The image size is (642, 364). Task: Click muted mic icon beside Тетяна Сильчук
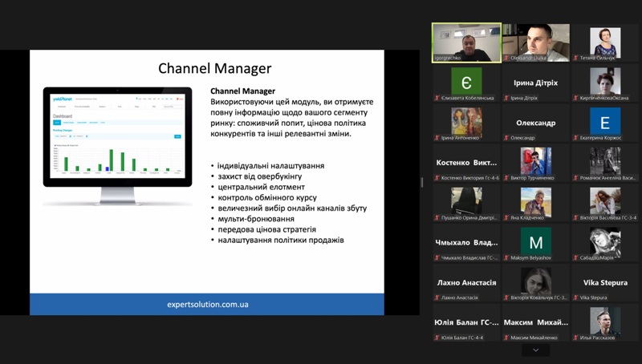point(575,58)
